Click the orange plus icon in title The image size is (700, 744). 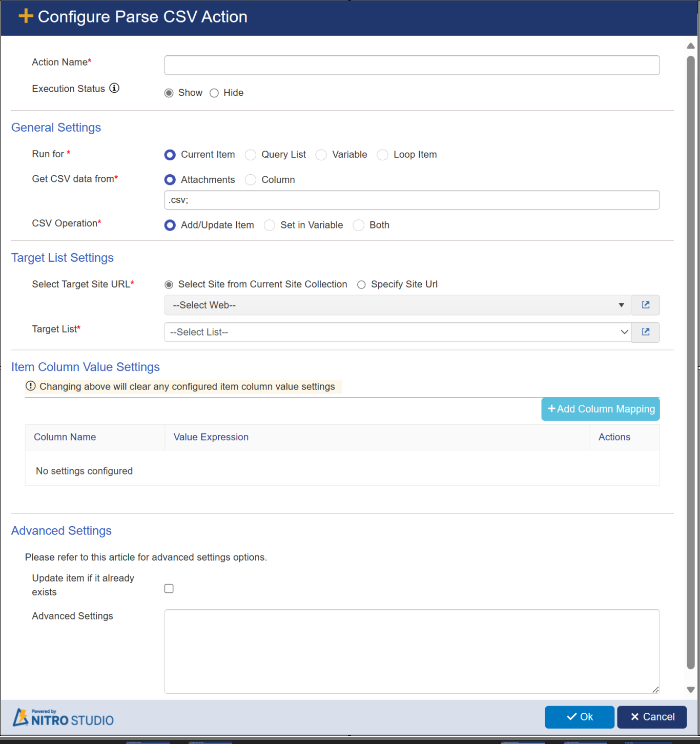[x=26, y=16]
